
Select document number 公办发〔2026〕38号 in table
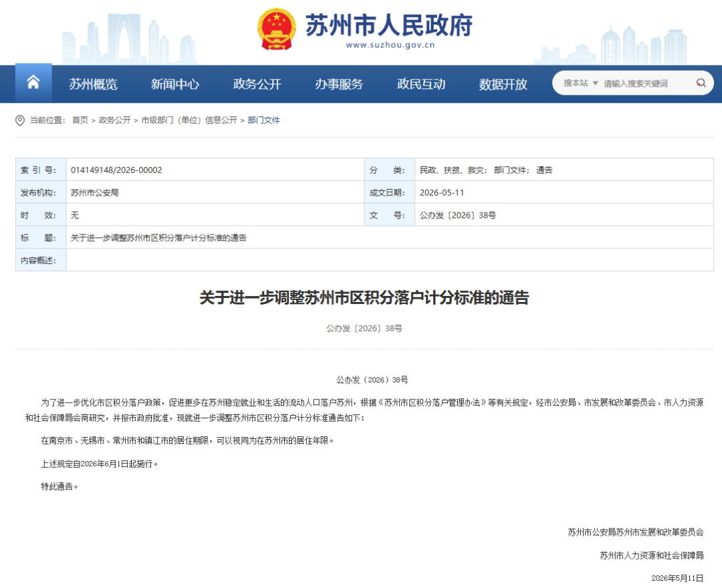[458, 215]
